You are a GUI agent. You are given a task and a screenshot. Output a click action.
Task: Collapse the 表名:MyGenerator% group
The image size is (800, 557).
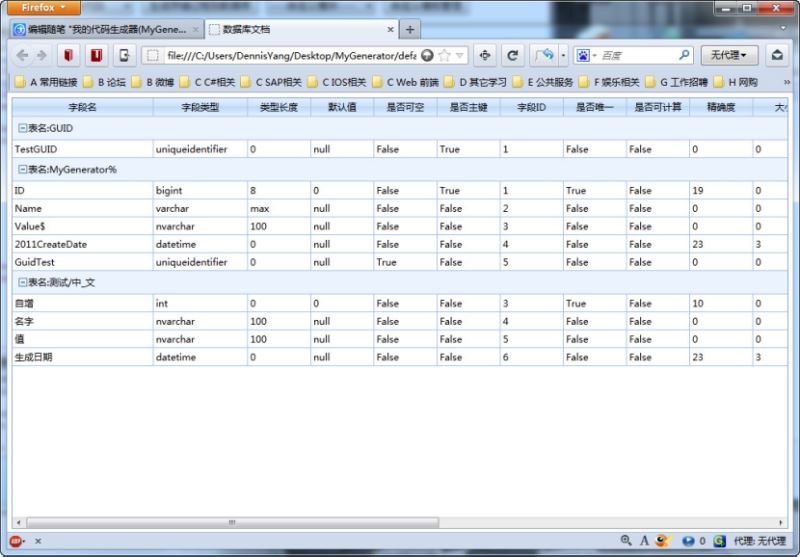pos(22,169)
